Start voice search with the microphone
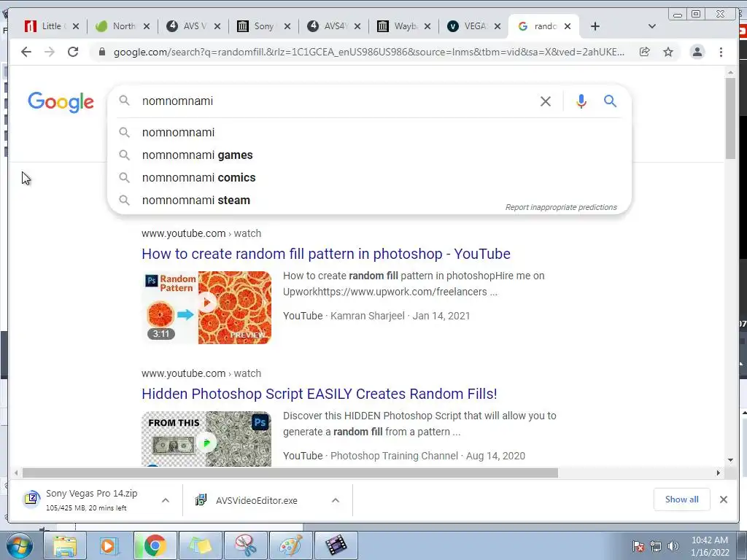This screenshot has height=560, width=747. (x=581, y=101)
